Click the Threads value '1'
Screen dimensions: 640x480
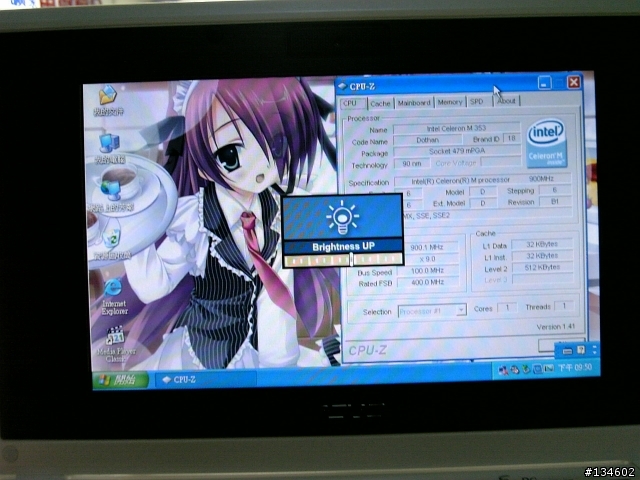coord(564,306)
